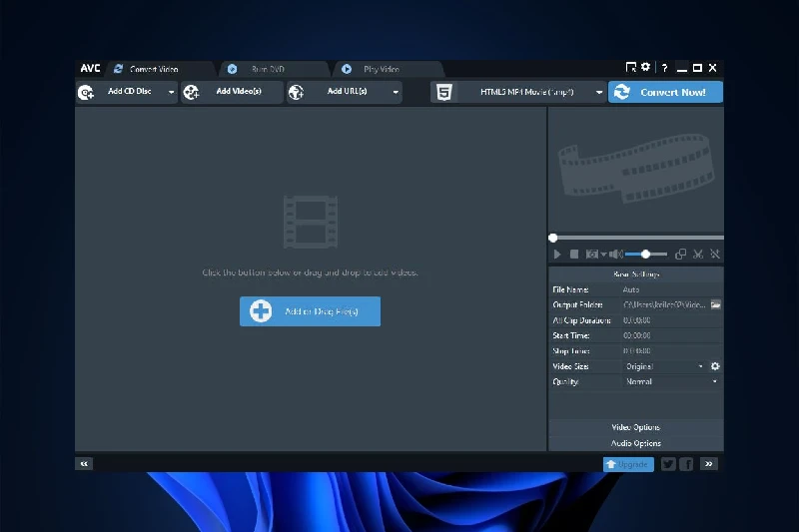The image size is (799, 532).
Task: Adjust the volume slider
Action: 645,255
